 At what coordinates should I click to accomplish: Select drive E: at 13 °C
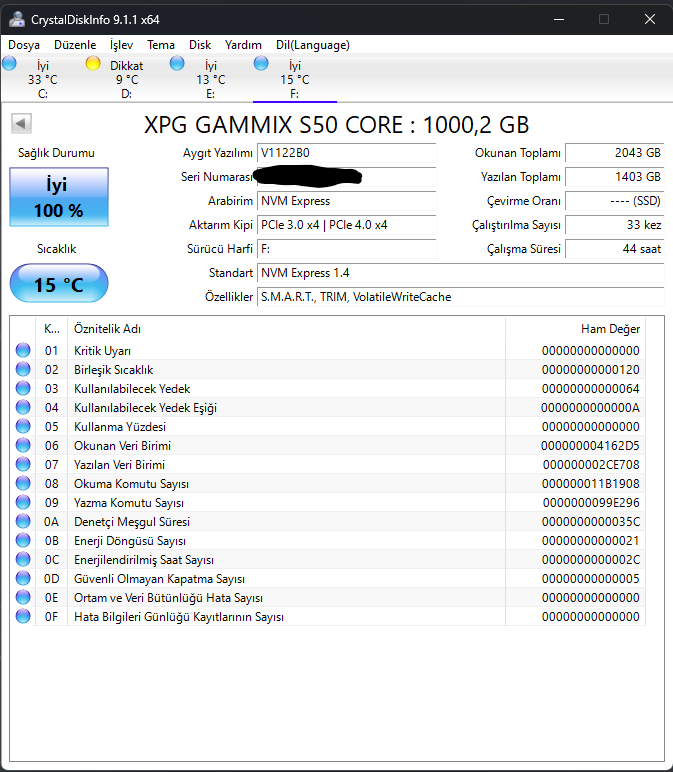(x=211, y=79)
